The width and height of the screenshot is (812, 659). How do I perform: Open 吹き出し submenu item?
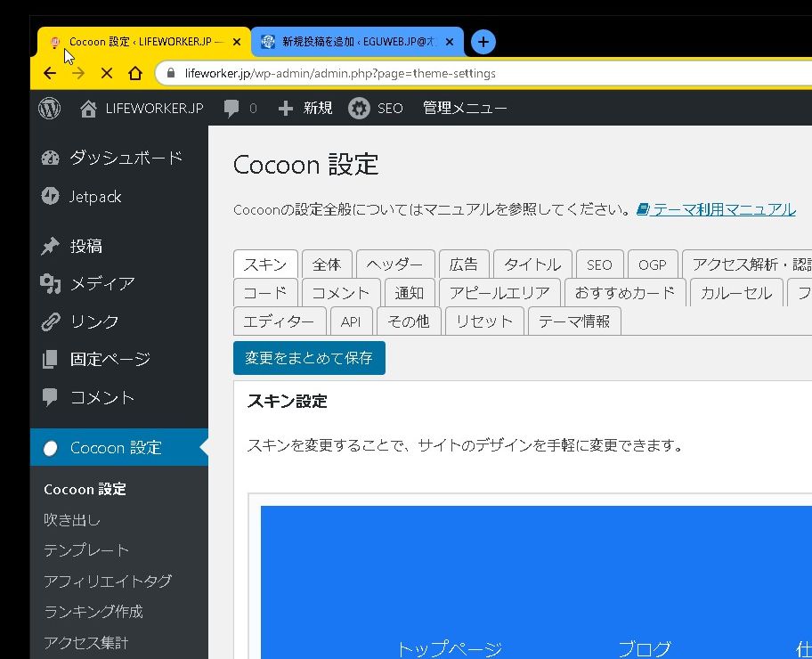click(x=72, y=520)
